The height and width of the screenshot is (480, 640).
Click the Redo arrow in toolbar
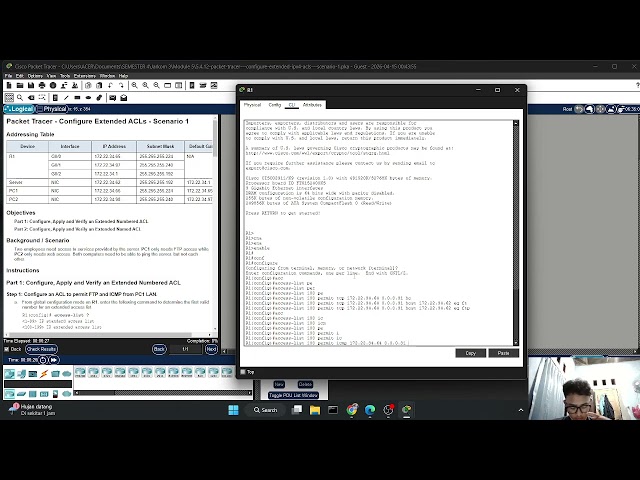(x=121, y=85)
